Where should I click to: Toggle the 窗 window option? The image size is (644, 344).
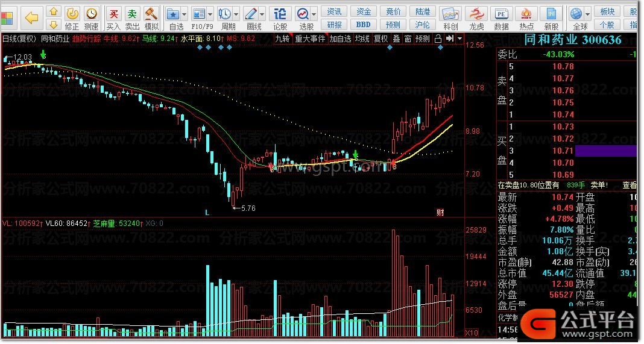(408, 39)
